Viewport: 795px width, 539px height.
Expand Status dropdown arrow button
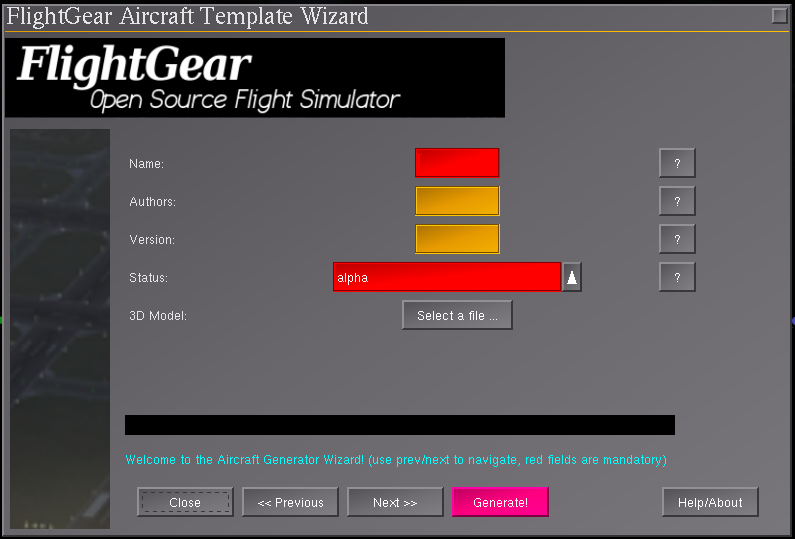pyautogui.click(x=571, y=277)
